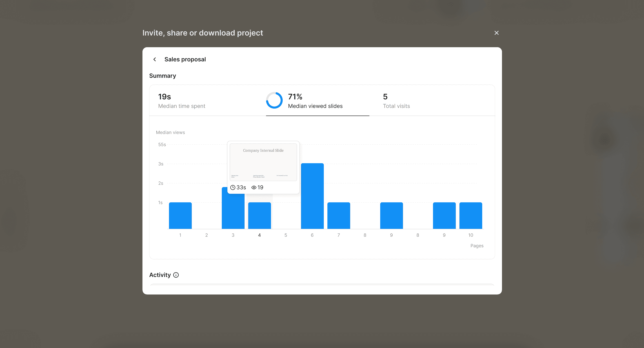The width and height of the screenshot is (644, 348).
Task: Click the tallest bar above page 6
Action: click(x=312, y=196)
